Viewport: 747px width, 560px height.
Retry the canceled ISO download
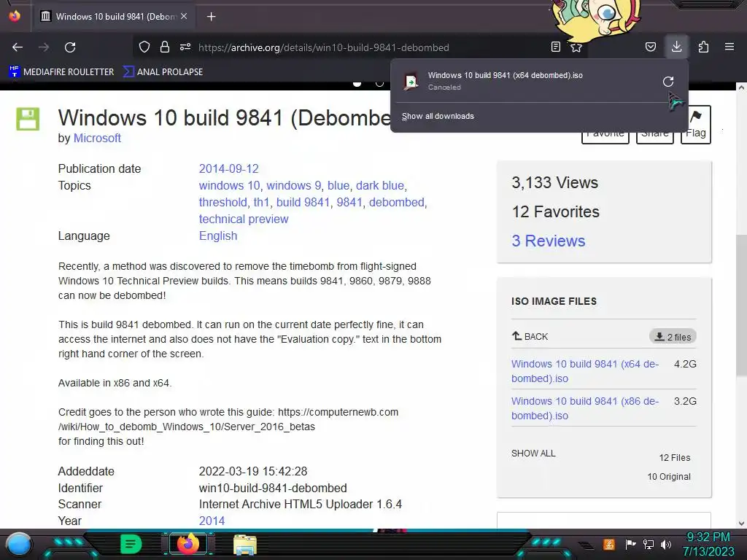(x=668, y=82)
